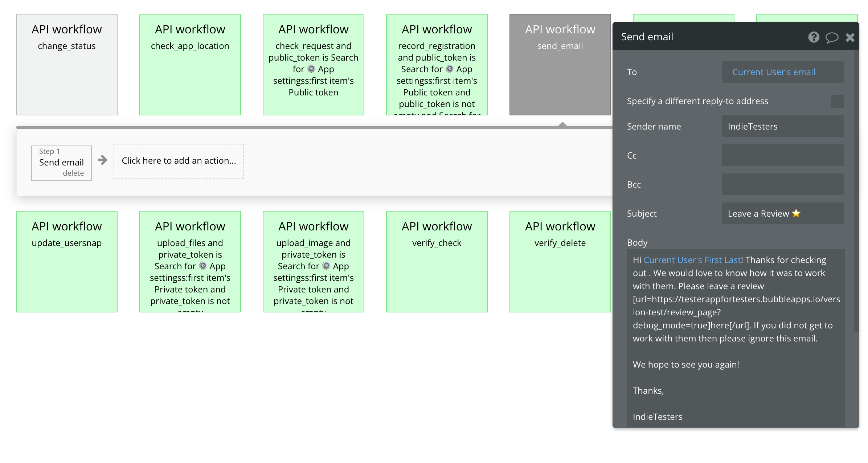Click the empty Bcc input field
868x463 pixels.
[x=782, y=184]
